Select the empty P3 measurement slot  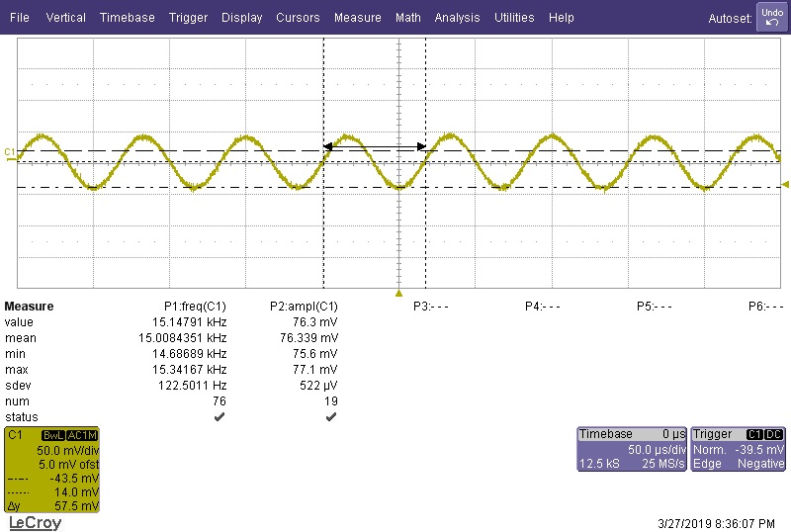coord(430,307)
